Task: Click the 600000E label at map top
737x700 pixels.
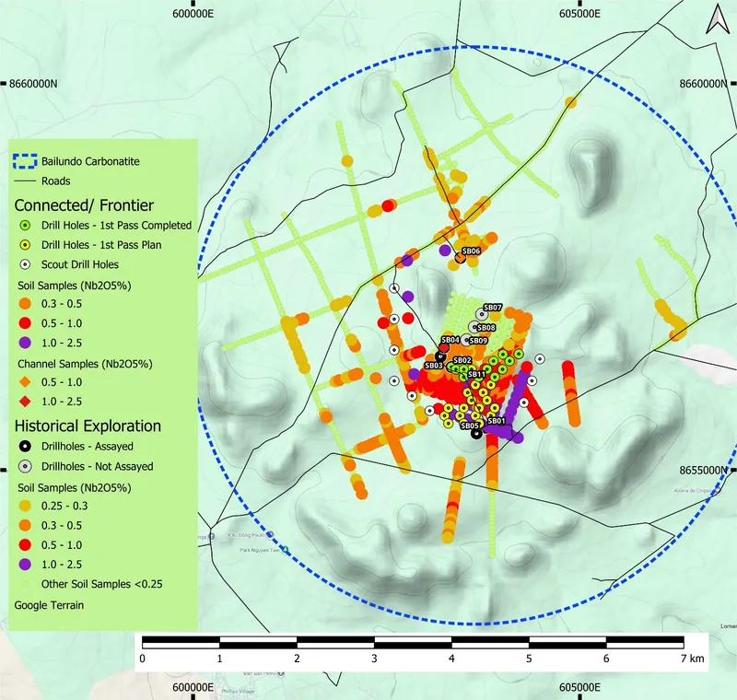Action: (x=193, y=14)
